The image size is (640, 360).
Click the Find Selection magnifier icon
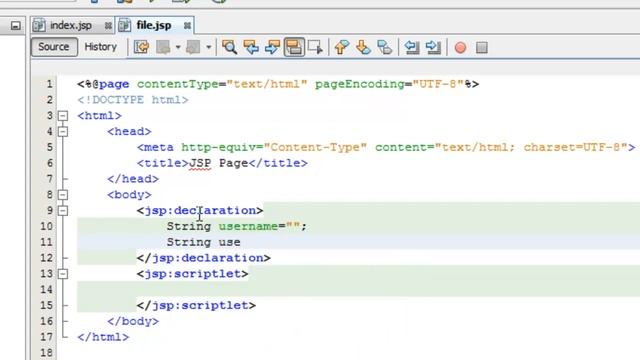point(229,47)
